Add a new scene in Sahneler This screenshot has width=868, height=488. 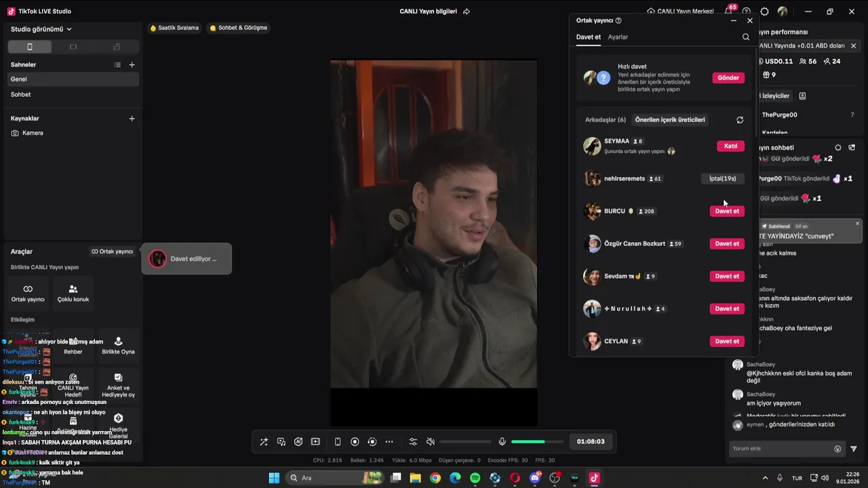[132, 65]
